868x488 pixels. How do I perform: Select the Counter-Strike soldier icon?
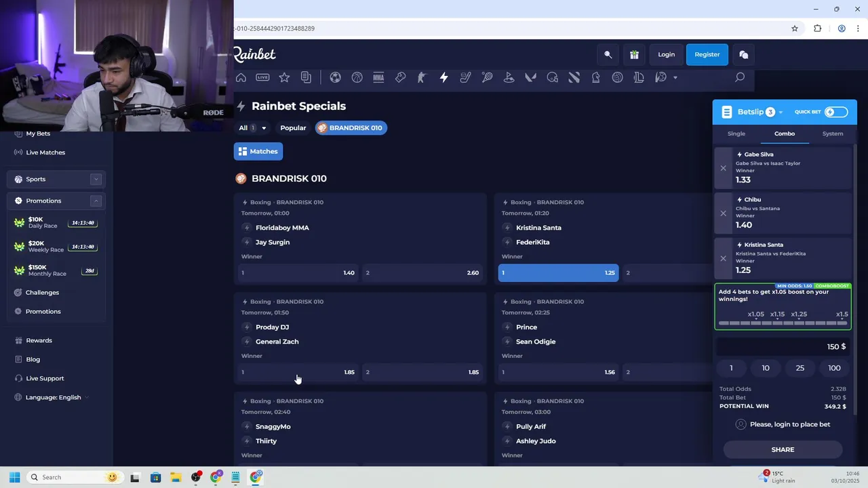tap(422, 77)
